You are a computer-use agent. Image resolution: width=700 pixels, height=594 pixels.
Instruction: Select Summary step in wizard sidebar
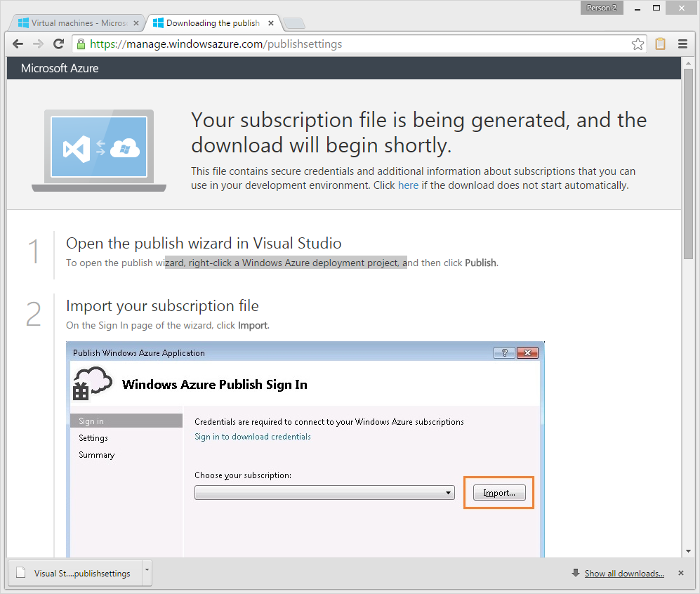coord(96,455)
